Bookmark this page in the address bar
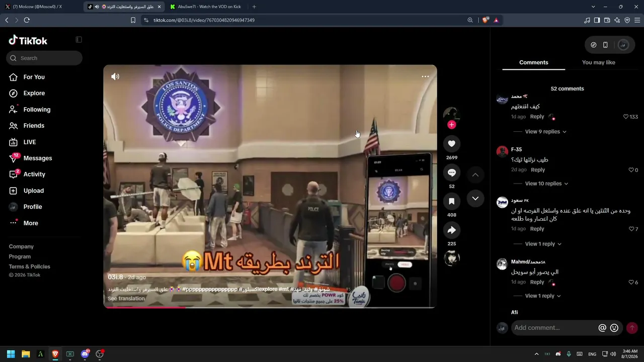The width and height of the screenshot is (644, 362). point(133,20)
